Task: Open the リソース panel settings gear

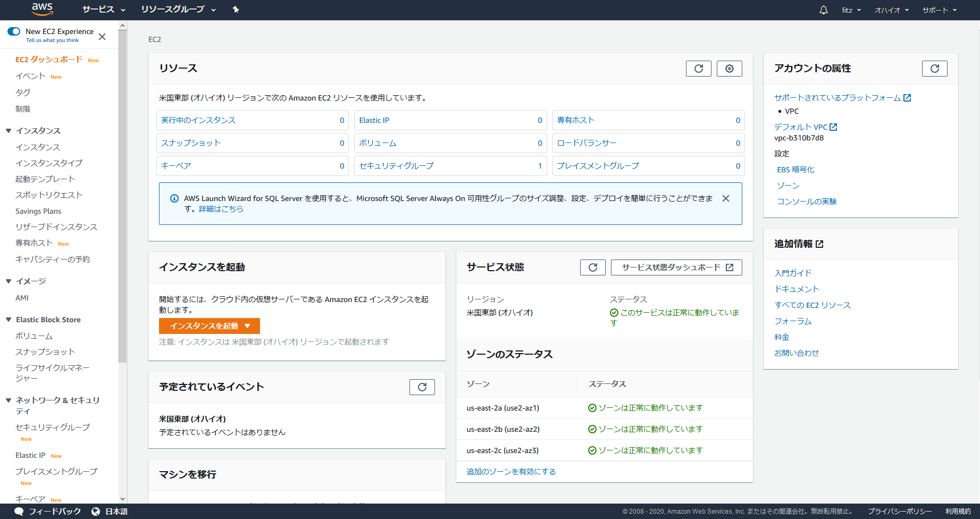Action: (729, 68)
